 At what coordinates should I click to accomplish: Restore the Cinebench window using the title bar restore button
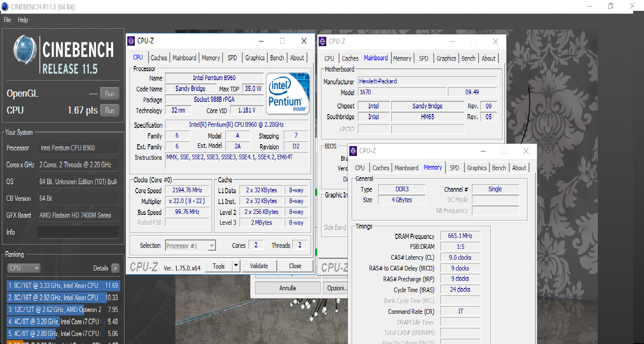[x=611, y=6]
